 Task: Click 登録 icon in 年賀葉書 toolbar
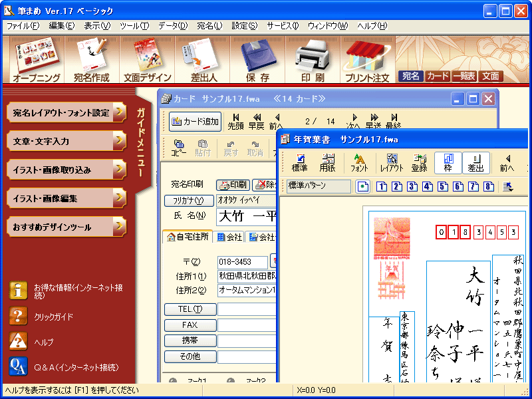tap(420, 163)
